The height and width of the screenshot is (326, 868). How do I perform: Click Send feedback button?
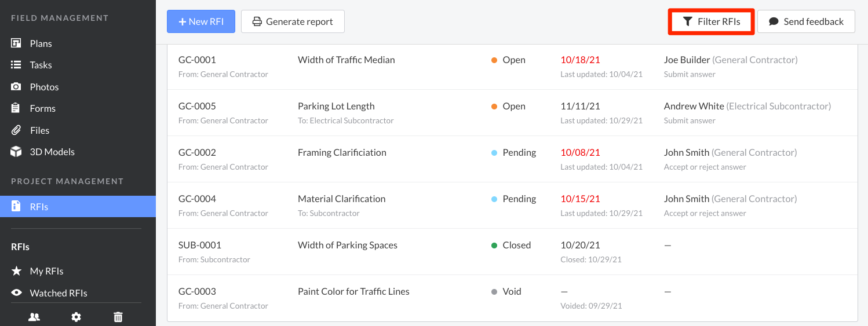[806, 21]
